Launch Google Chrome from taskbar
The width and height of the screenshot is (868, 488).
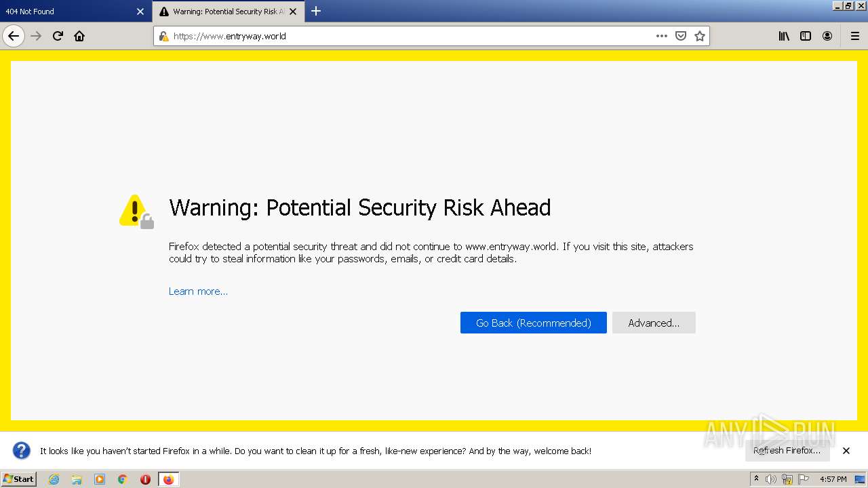pyautogui.click(x=123, y=479)
